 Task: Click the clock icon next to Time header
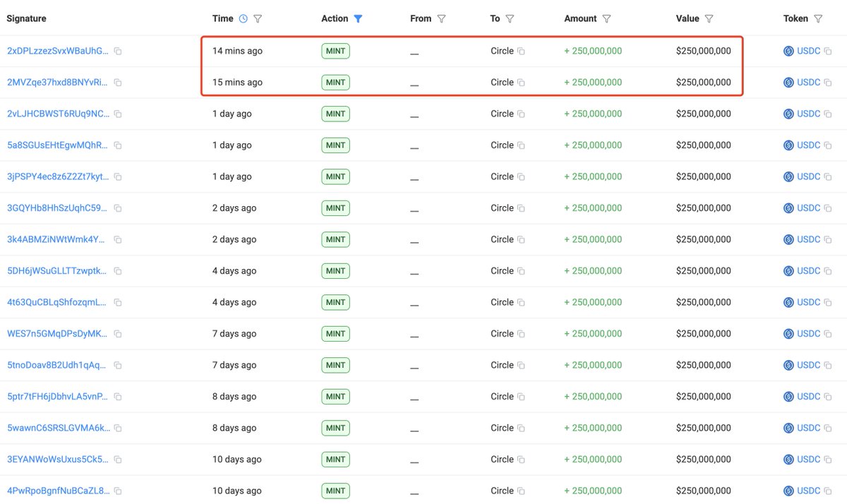click(242, 18)
